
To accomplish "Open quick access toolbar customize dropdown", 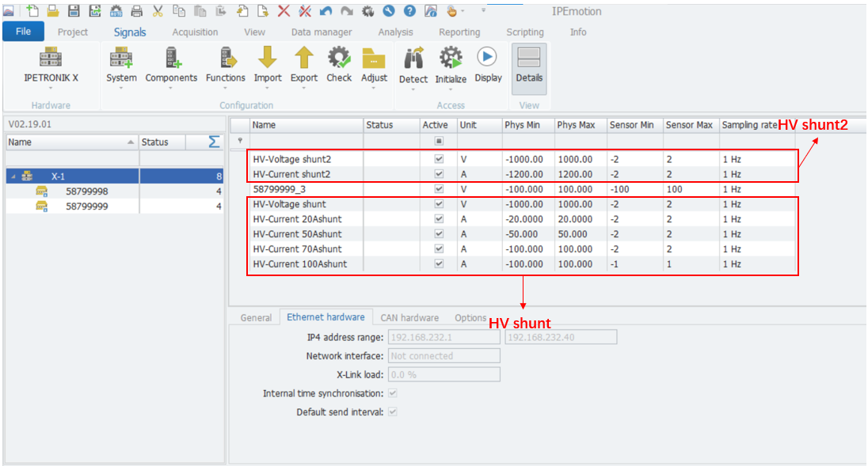I will point(483,10).
